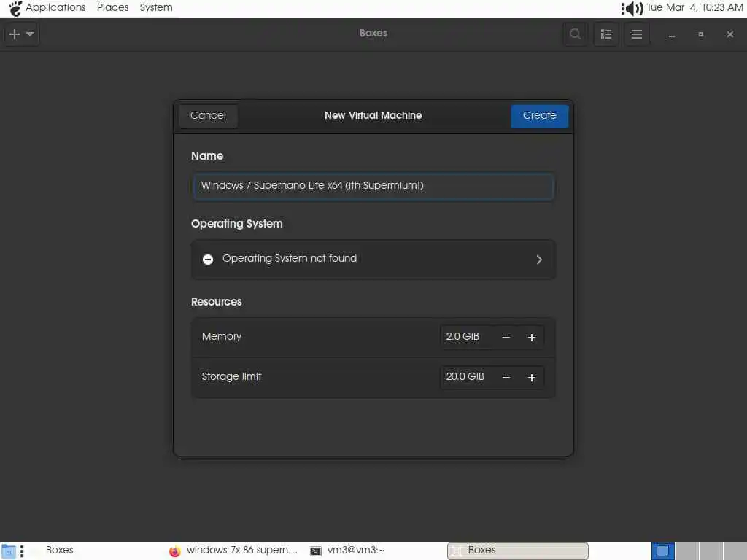Increase Storage limit with the plus button
The height and width of the screenshot is (560, 747).
pyautogui.click(x=532, y=377)
